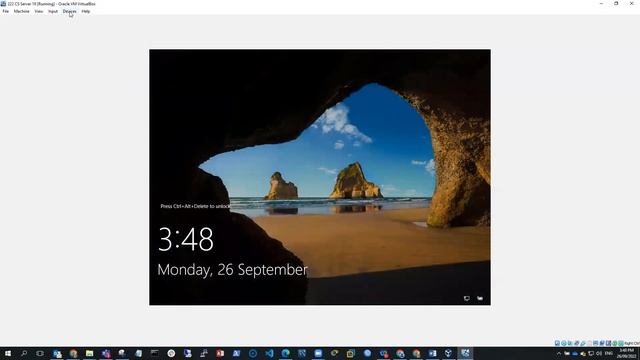Open the Machine menu
Image resolution: width=640 pixels, height=360 pixels.
[x=22, y=11]
